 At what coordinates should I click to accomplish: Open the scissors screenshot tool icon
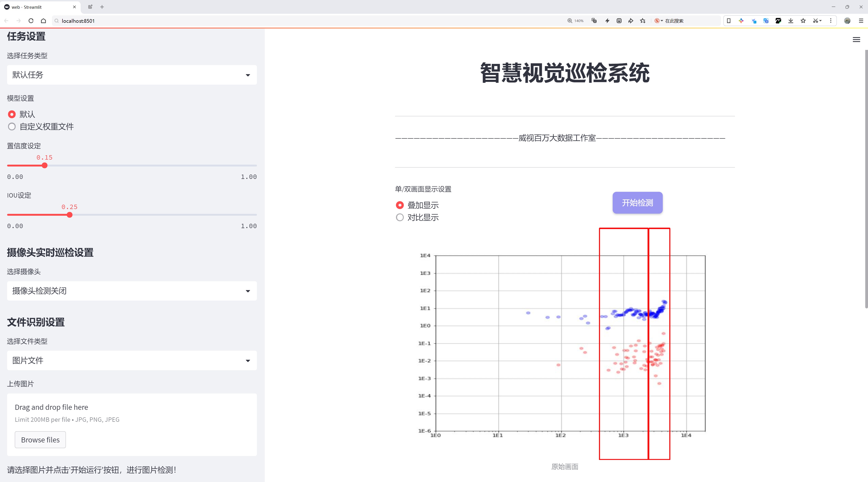click(815, 21)
